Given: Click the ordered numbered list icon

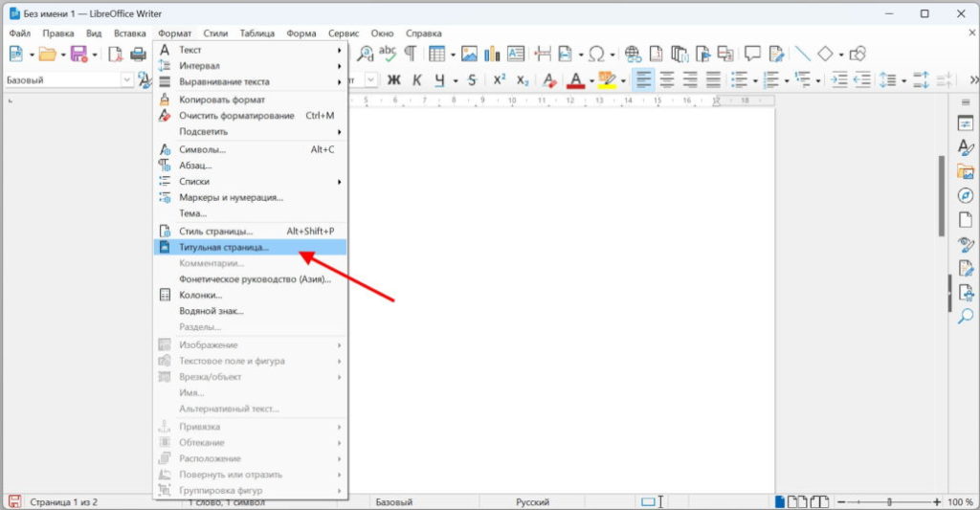Looking at the screenshot, I should click(771, 80).
